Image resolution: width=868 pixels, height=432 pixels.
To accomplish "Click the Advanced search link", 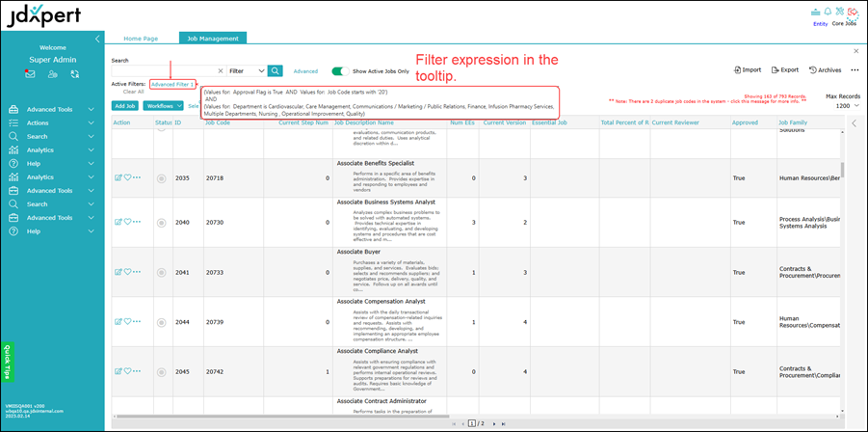I will click(x=305, y=71).
